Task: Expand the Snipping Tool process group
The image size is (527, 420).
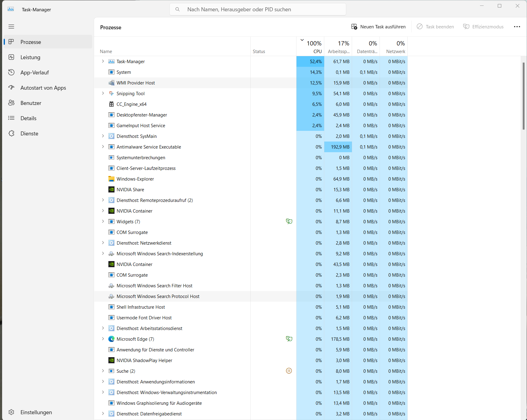Action: [103, 93]
